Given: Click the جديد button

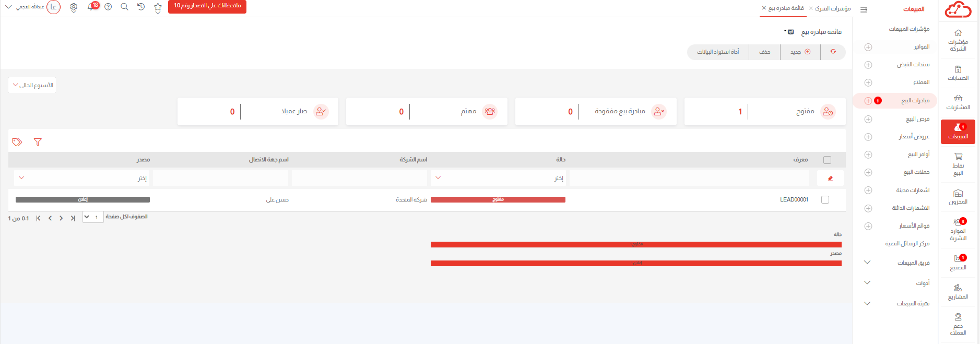Looking at the screenshot, I should [x=800, y=52].
